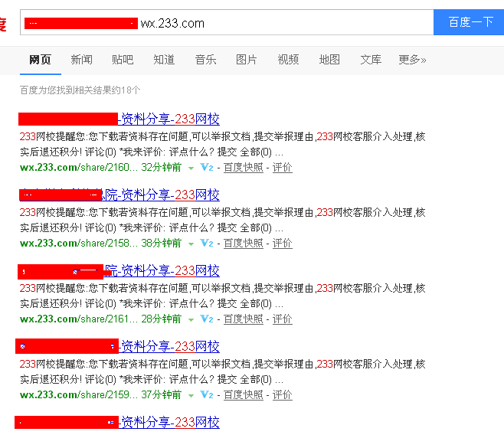The image size is (504, 435).
Task: Expand the dropdown arrow after 38分钟前
Action: pos(191,244)
